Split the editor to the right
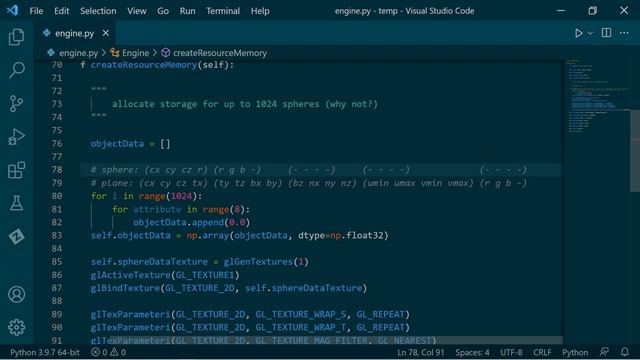The height and width of the screenshot is (360, 640). [x=607, y=33]
